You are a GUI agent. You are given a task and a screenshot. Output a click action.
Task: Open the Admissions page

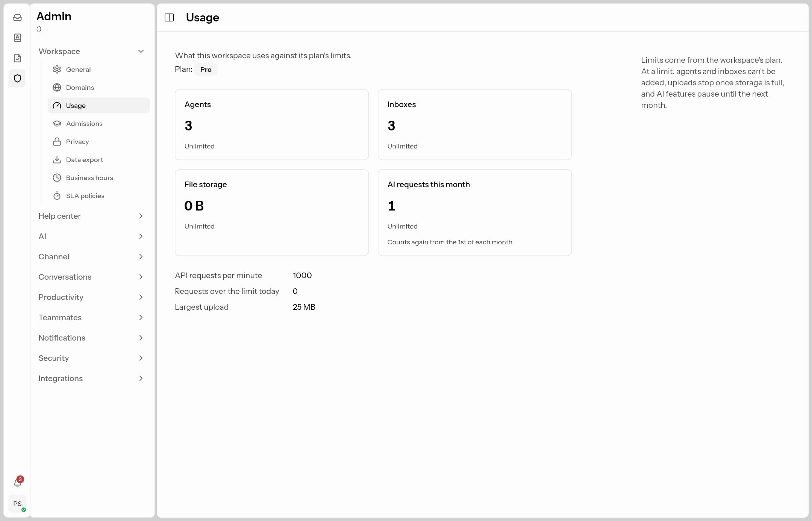click(99, 123)
